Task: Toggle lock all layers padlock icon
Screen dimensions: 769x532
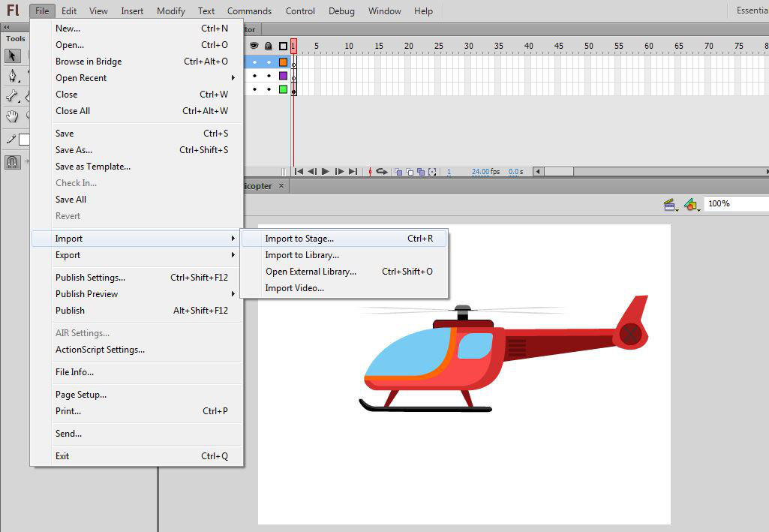Action: coord(269,46)
